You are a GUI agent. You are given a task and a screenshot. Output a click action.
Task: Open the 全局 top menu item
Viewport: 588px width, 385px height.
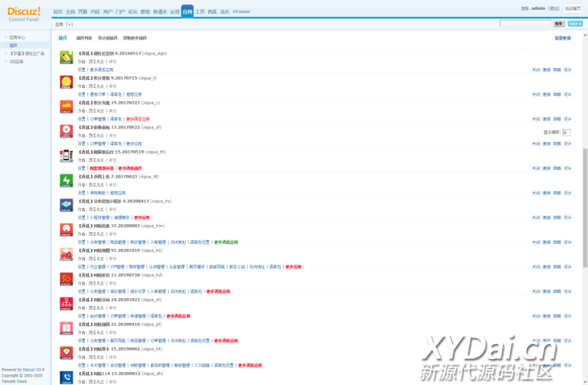pos(70,12)
